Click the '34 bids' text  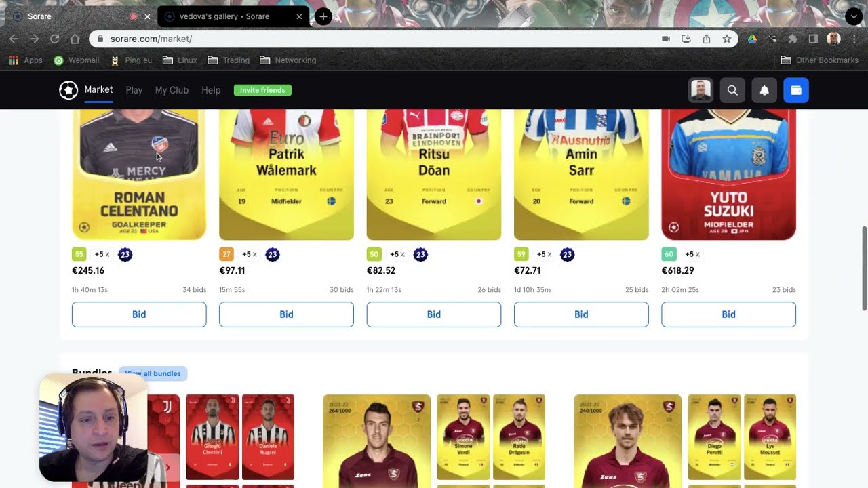[194, 290]
